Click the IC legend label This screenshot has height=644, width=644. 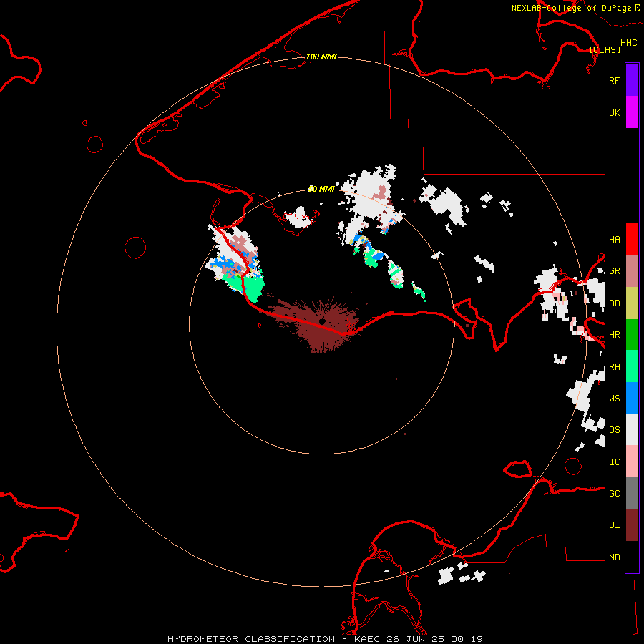coord(614,462)
